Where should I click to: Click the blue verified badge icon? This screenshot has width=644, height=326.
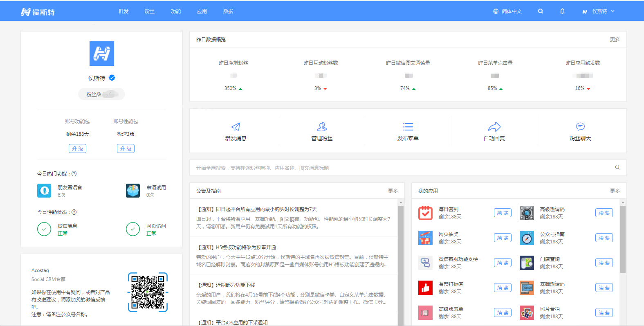tap(112, 78)
